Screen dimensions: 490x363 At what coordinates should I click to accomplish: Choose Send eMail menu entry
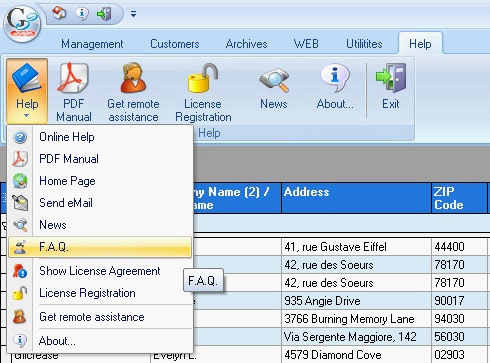point(100,203)
